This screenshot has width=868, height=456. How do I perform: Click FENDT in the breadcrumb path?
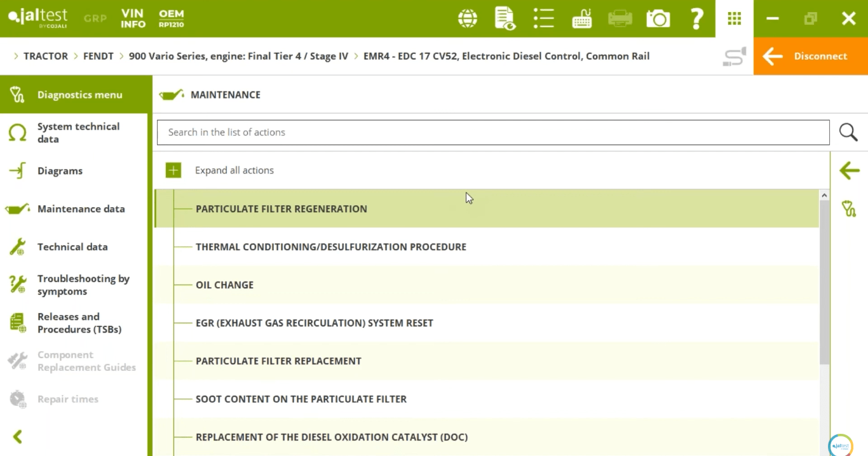point(98,56)
